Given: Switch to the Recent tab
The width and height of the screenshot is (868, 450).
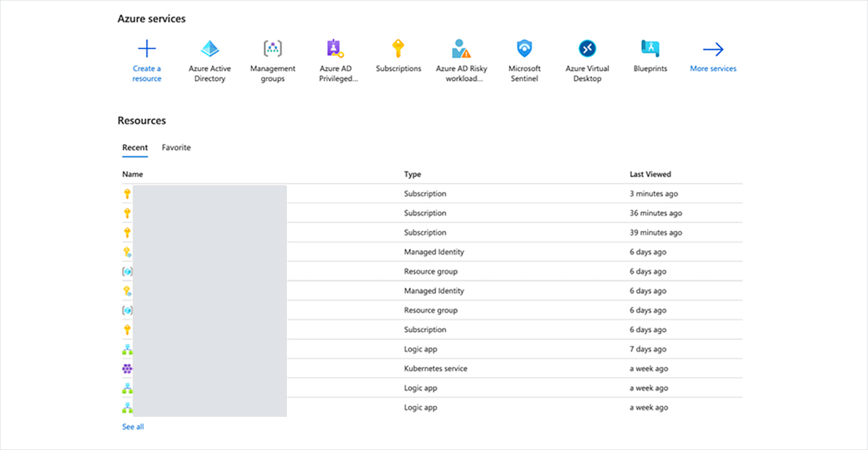Looking at the screenshot, I should [x=135, y=147].
